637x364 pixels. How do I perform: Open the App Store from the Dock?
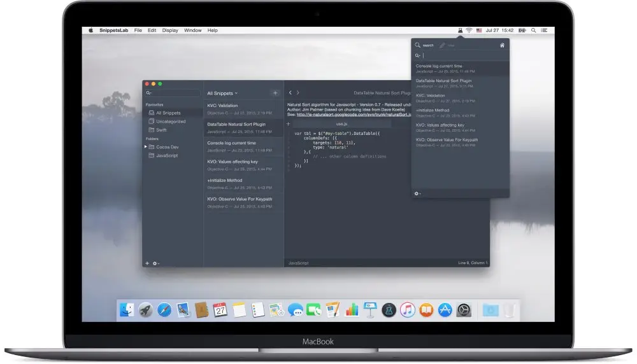coord(445,310)
